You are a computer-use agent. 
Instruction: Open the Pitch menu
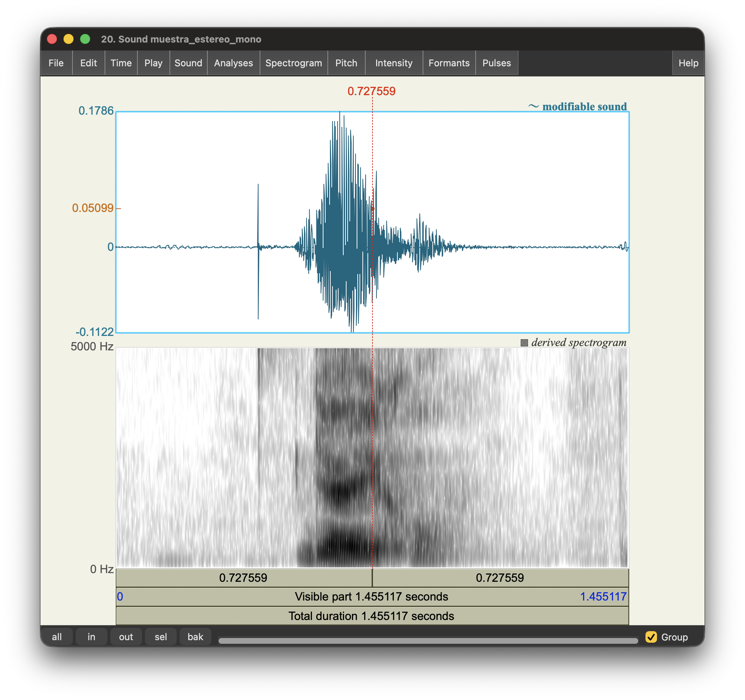click(x=346, y=63)
